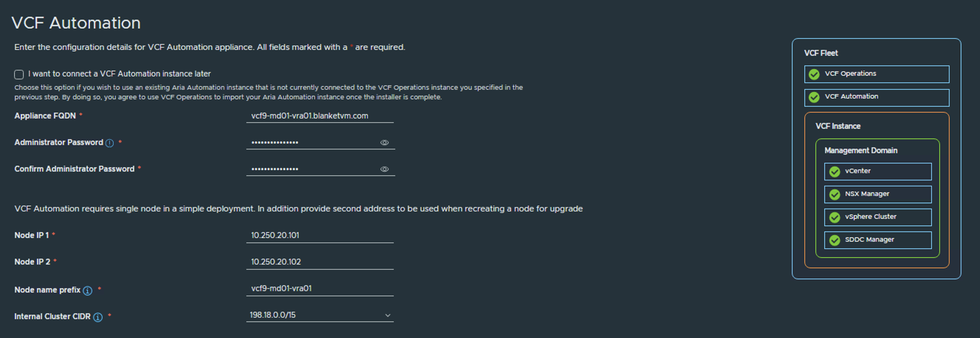Screen dimensions: 980x338
Task: Reveal the Confirm Administrator Password field
Action: click(385, 169)
